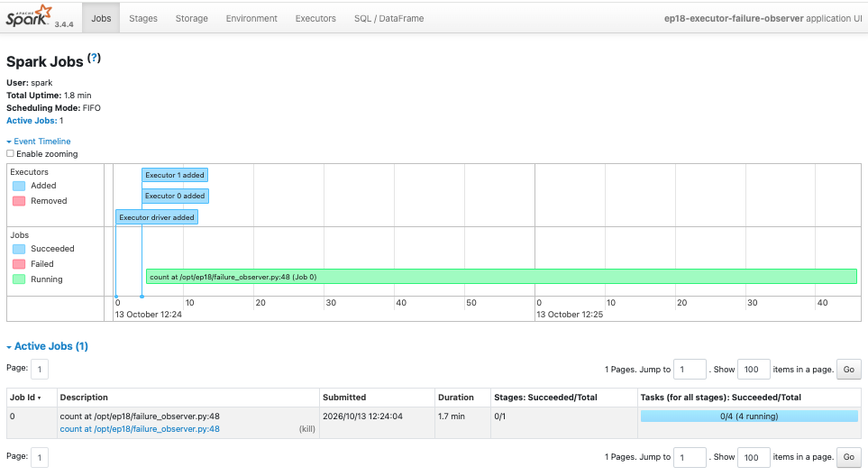Click the top Show items per page input

pos(754,370)
